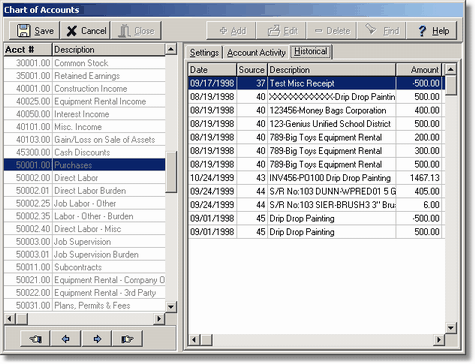Click transactions horizontal scroll right arrow
The image size is (475, 364).
coord(439,340)
